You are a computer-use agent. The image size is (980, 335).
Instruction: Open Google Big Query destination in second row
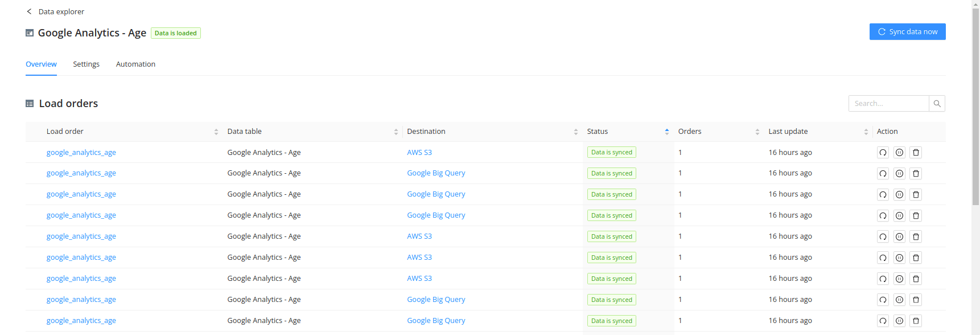coord(436,173)
